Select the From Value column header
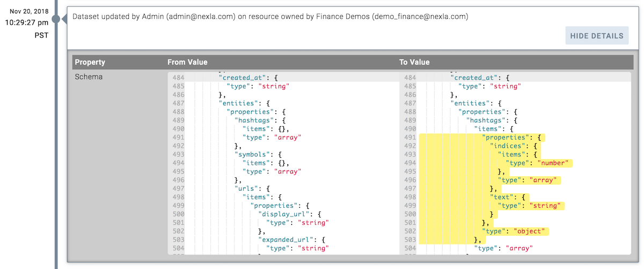Image resolution: width=644 pixels, height=269 pixels. 187,62
